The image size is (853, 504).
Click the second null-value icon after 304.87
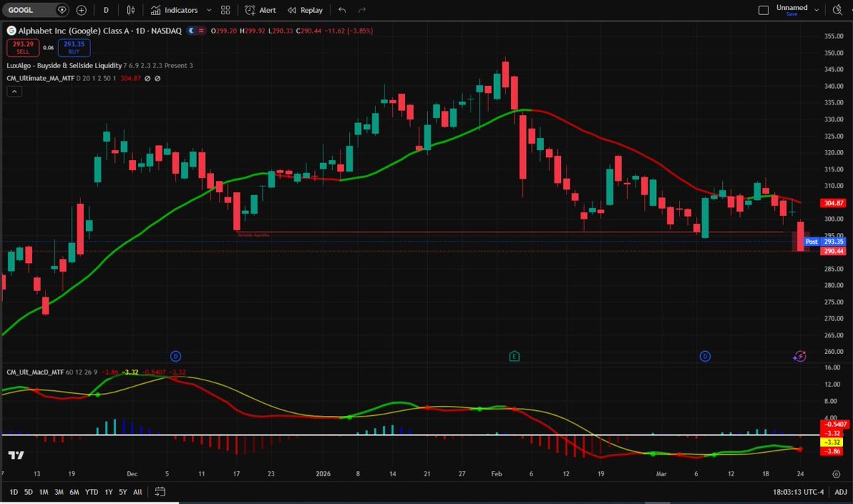pyautogui.click(x=157, y=78)
